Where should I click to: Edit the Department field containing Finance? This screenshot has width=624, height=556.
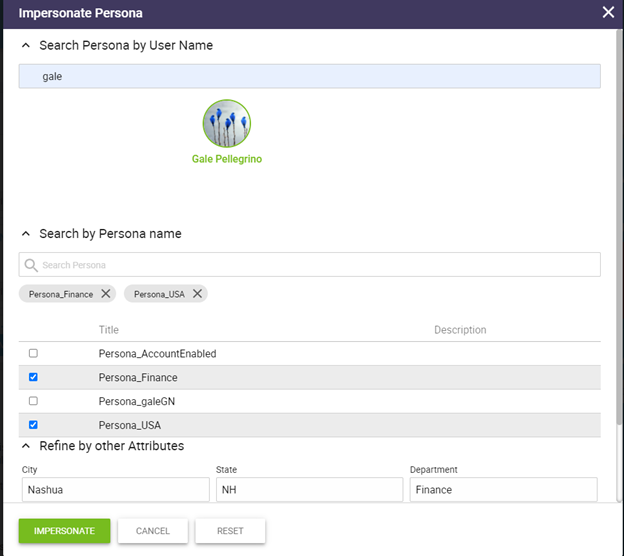(x=502, y=490)
